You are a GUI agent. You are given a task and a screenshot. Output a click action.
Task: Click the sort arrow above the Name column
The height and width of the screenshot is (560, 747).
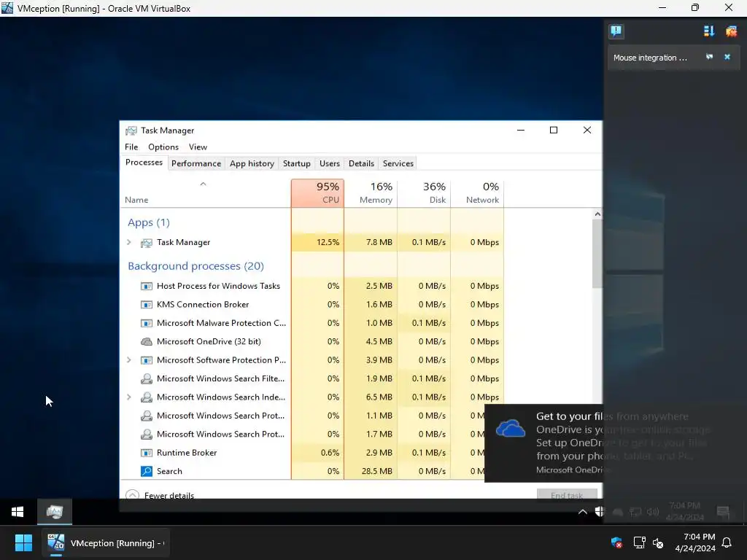pyautogui.click(x=203, y=184)
